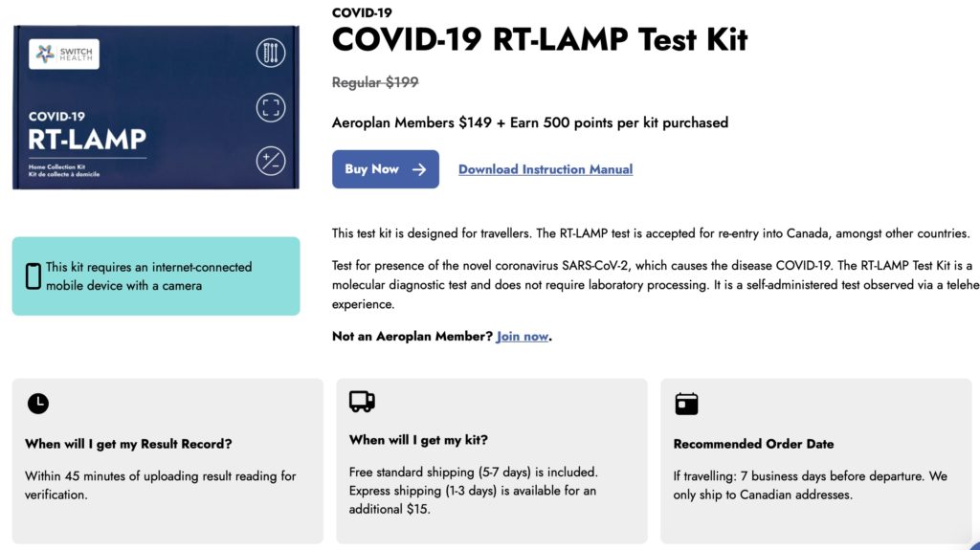Click the scan frame icon on box
Screen dimensions: 980x550
point(271,107)
